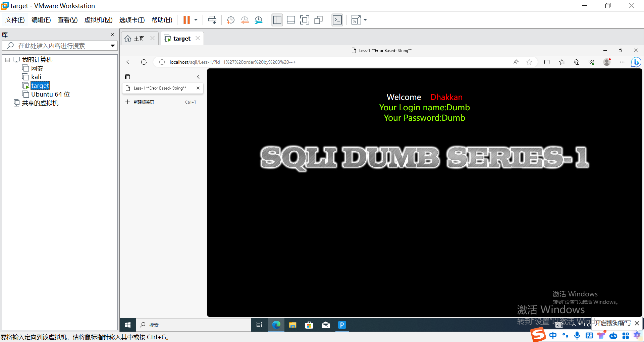Toggle the library sidebar view button
644x342 pixels.
point(277,20)
